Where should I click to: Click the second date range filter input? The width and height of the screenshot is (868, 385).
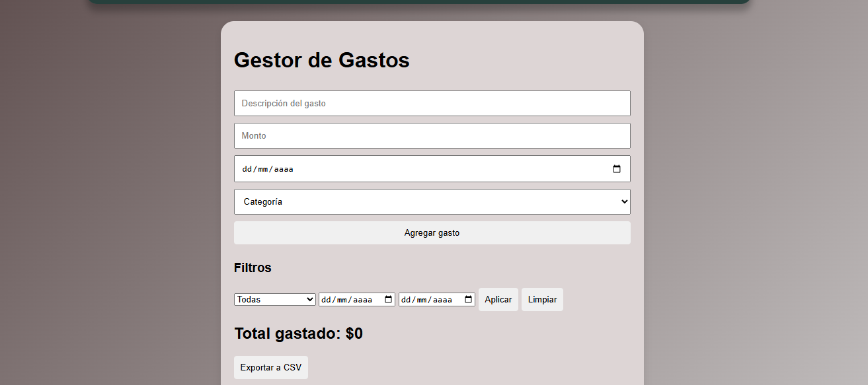[430, 299]
